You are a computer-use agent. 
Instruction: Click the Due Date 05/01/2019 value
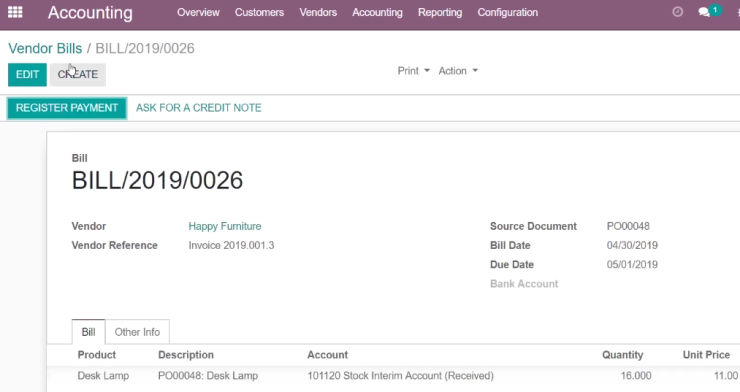632,265
